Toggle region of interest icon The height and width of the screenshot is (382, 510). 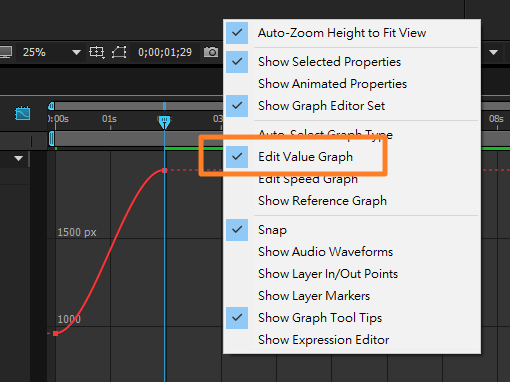point(97,52)
